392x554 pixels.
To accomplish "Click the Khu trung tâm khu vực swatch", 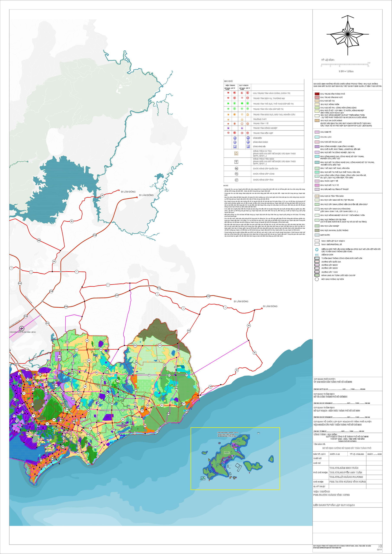I will click(x=317, y=97).
